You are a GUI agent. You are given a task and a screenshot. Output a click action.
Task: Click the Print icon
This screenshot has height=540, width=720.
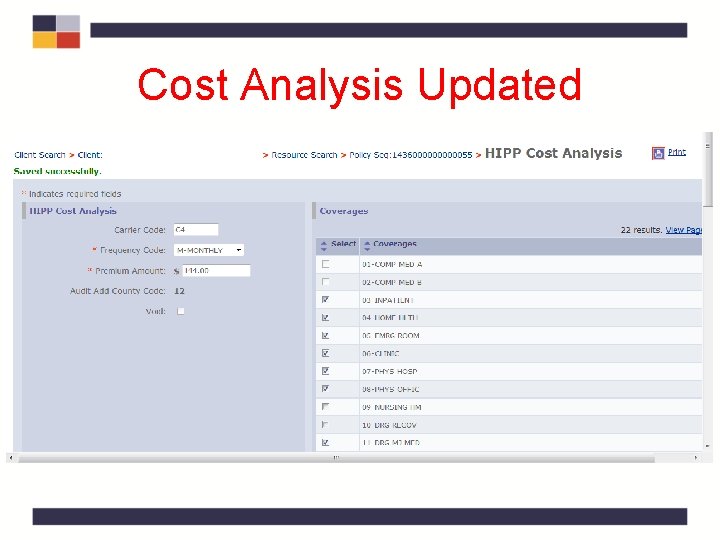[x=658, y=153]
